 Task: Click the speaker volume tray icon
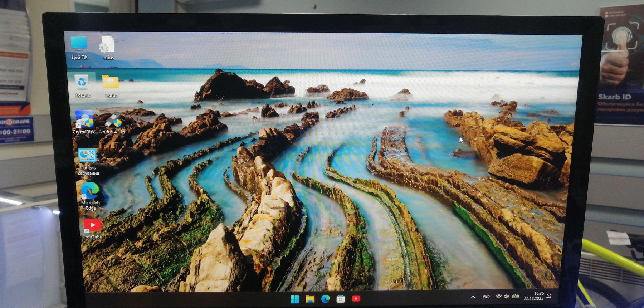point(506,297)
